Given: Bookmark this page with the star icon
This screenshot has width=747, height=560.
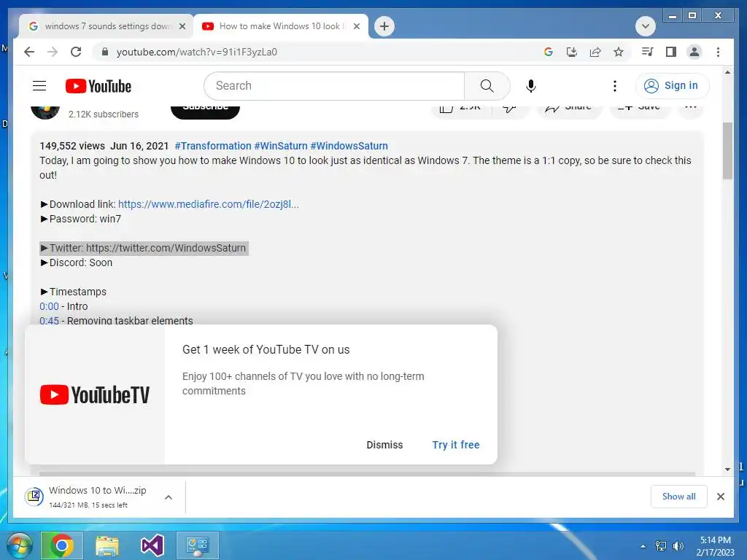Looking at the screenshot, I should pos(619,52).
